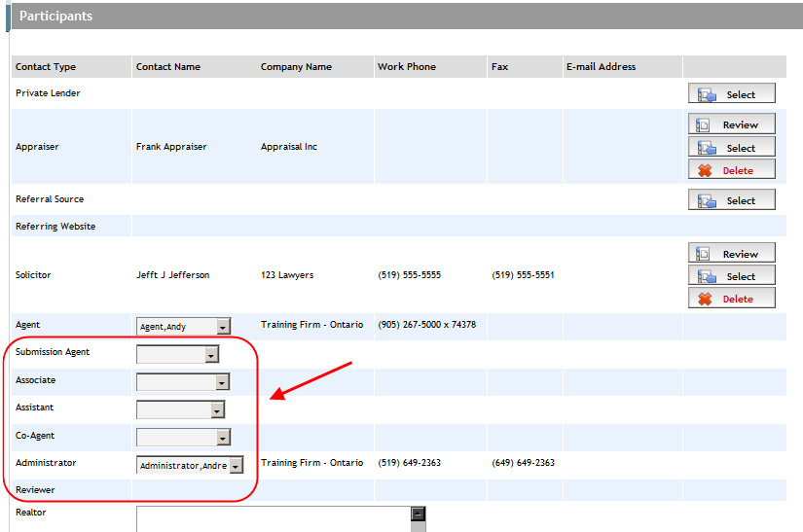The width and height of the screenshot is (803, 532).
Task: Click contact icon on Referral Source Select
Action: tap(707, 200)
